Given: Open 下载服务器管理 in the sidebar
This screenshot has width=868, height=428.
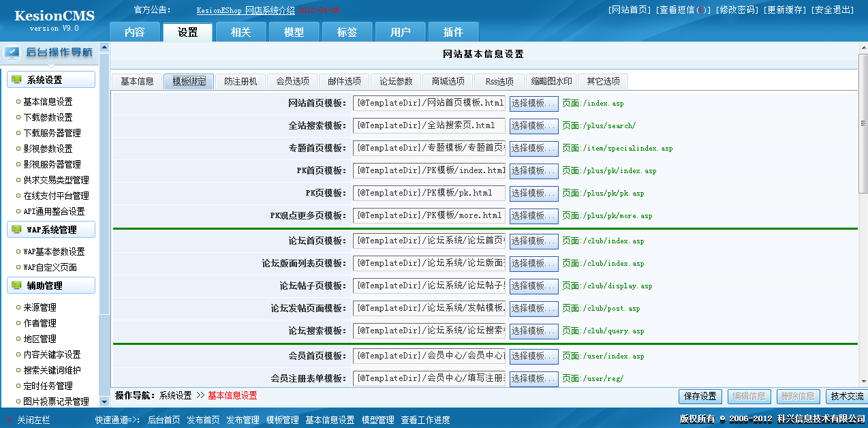Looking at the screenshot, I should 52,134.
